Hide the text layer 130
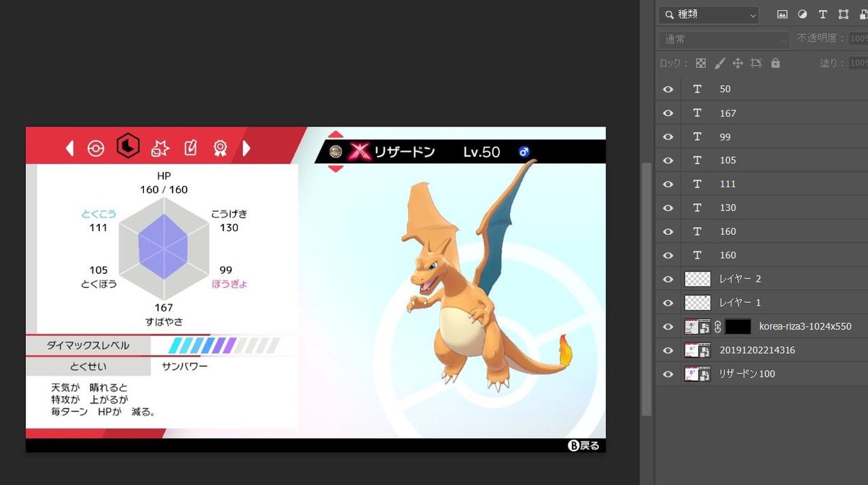 point(668,207)
